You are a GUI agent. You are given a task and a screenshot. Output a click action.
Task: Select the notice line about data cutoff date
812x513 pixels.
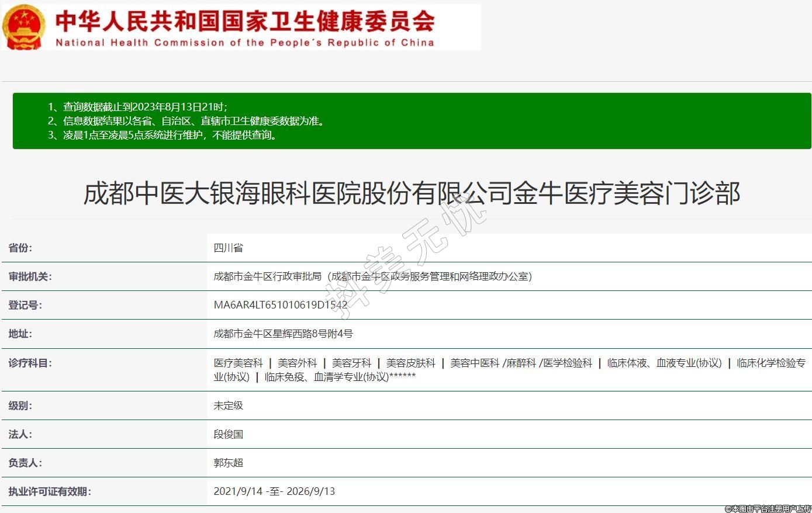tap(137, 107)
